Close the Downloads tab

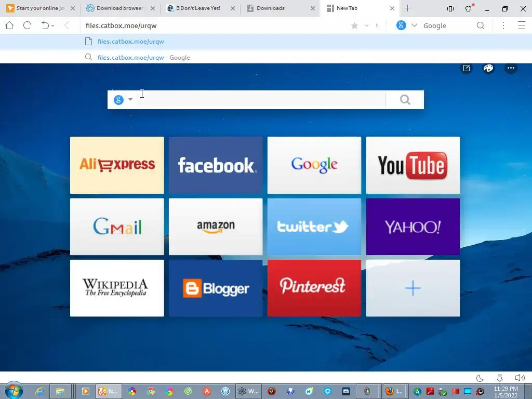313,8
